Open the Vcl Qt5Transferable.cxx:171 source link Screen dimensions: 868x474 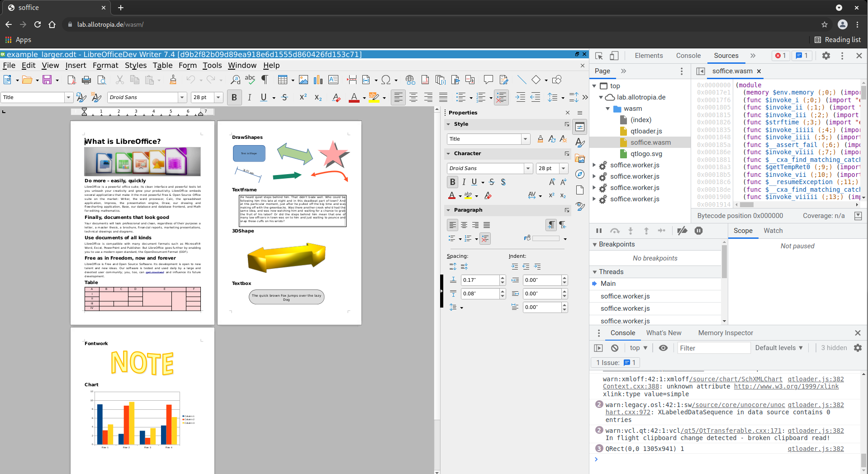pyautogui.click(x=731, y=431)
